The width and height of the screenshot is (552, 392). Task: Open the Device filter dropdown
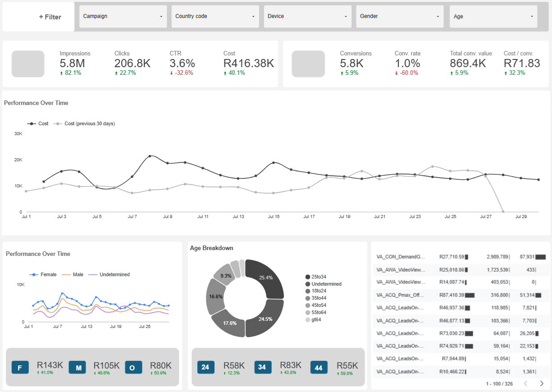click(307, 16)
